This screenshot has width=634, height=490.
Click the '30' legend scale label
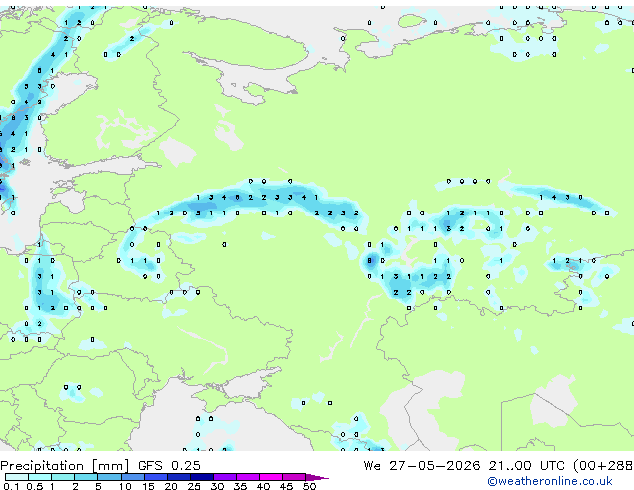click(x=217, y=486)
